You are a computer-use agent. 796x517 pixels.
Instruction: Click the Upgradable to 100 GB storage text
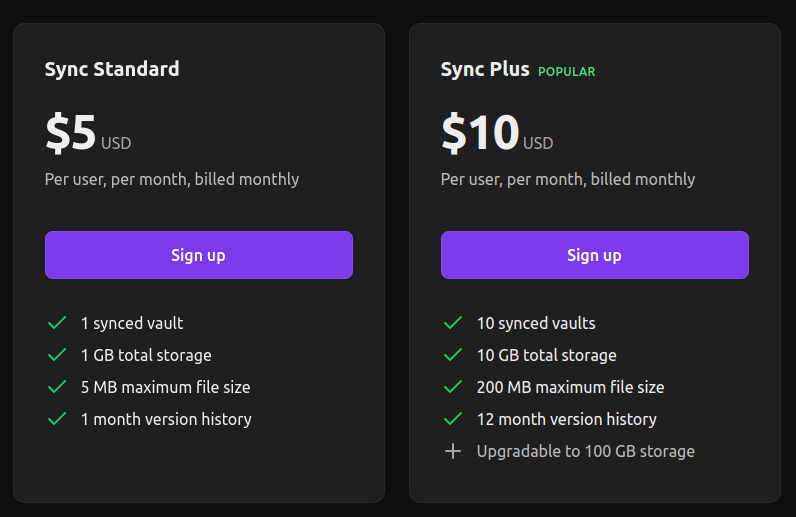pyautogui.click(x=586, y=451)
